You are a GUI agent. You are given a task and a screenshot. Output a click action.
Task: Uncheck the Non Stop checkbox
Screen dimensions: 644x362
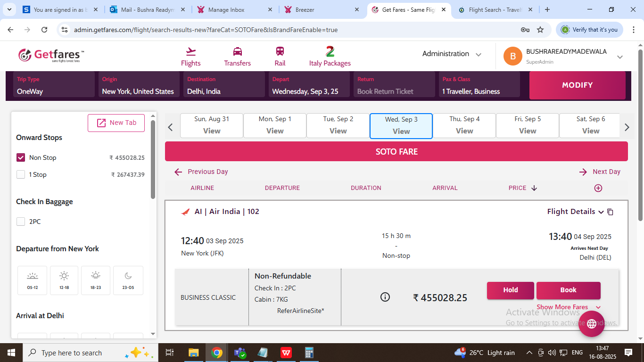pos(21,157)
